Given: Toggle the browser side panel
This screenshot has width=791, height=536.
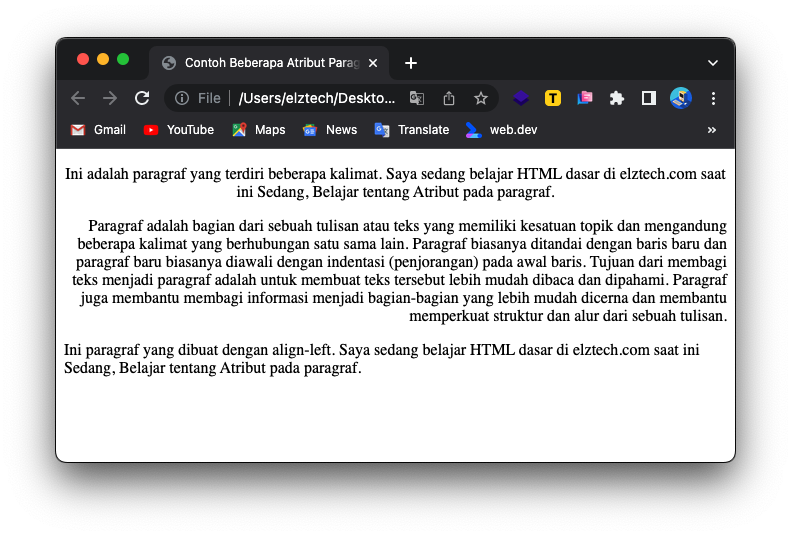Looking at the screenshot, I should pos(649,98).
